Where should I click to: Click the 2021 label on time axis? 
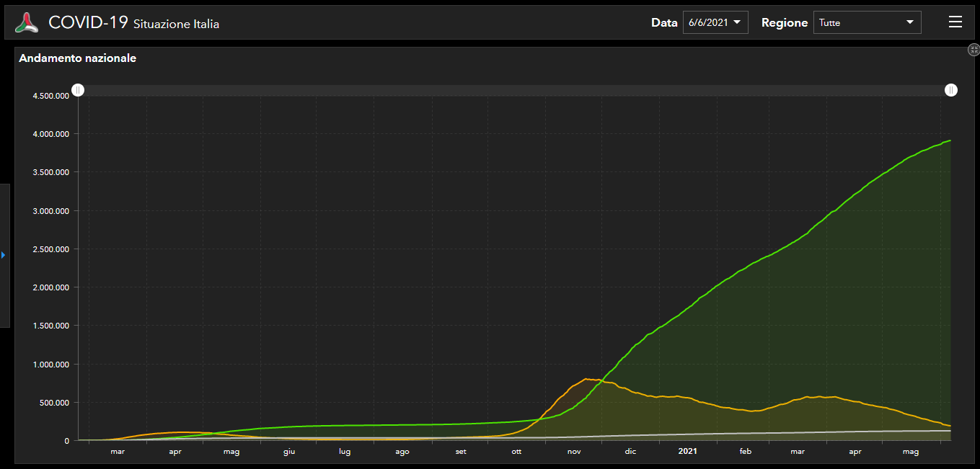pyautogui.click(x=687, y=452)
